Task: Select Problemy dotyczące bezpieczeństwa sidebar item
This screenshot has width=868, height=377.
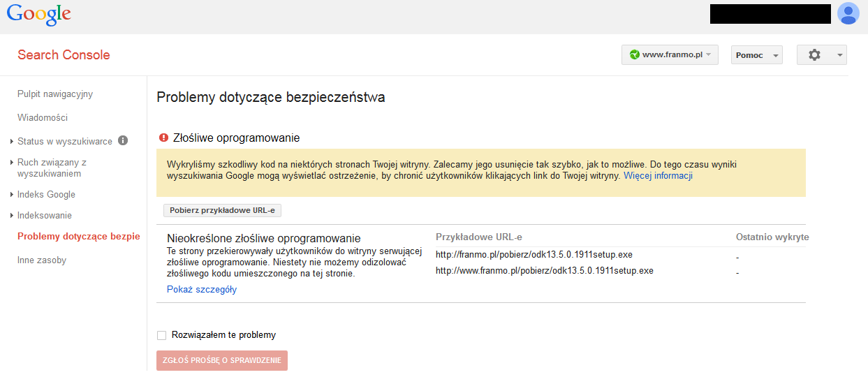Action: pyautogui.click(x=78, y=237)
